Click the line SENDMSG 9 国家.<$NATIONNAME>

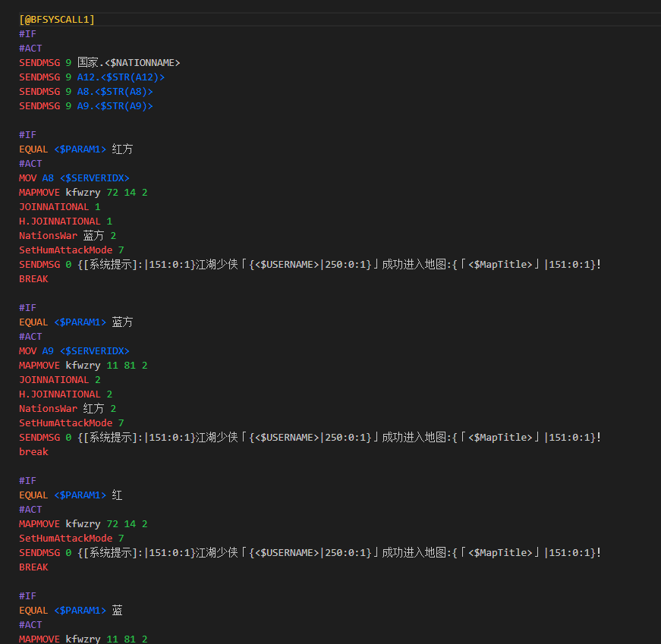point(99,63)
